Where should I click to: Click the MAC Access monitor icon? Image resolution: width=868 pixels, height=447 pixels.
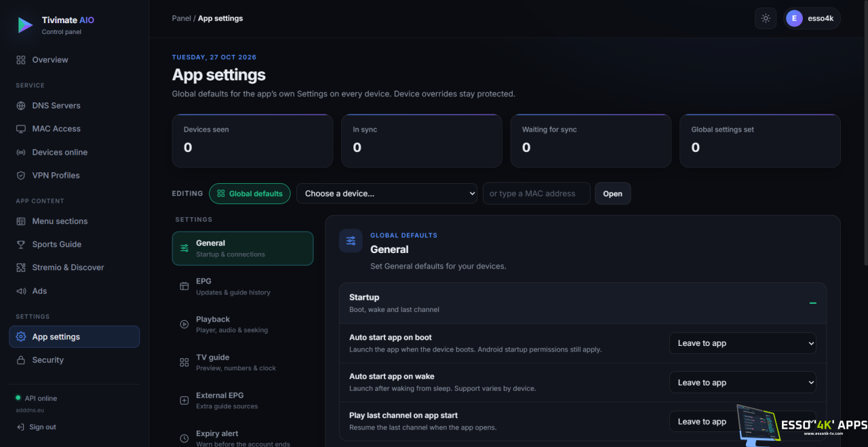click(21, 129)
